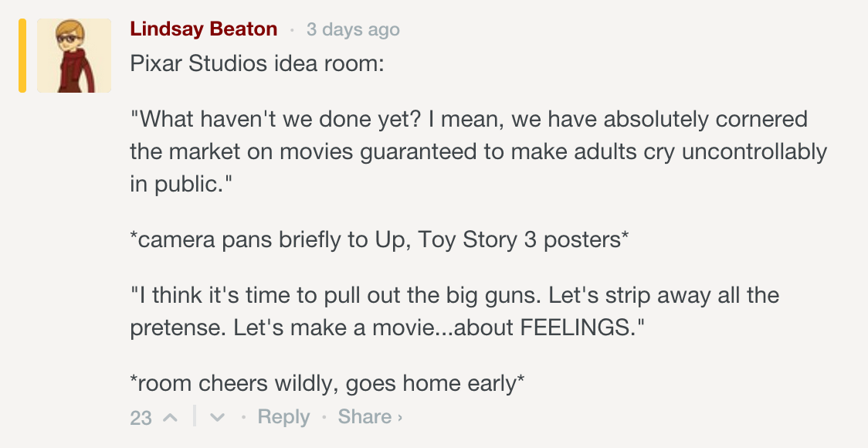Click the "Pixar Studios idea room:" line
This screenshot has height=448, width=868.
tap(256, 63)
